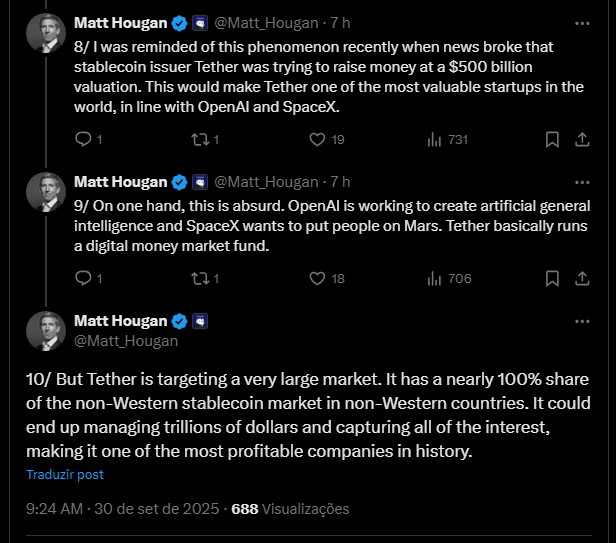View analytics for post with 706 views
Viewport: 616px width, 543px height.
click(x=434, y=278)
